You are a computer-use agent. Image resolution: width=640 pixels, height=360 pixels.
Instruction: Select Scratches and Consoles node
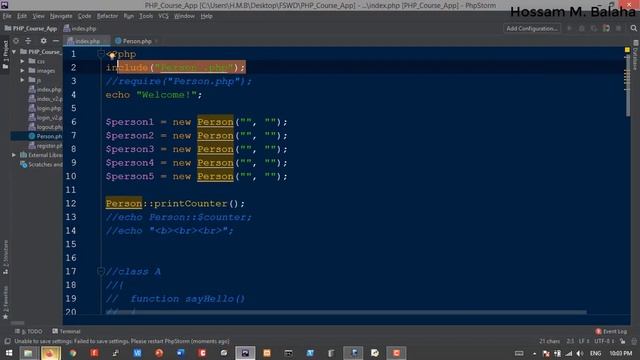41,164
